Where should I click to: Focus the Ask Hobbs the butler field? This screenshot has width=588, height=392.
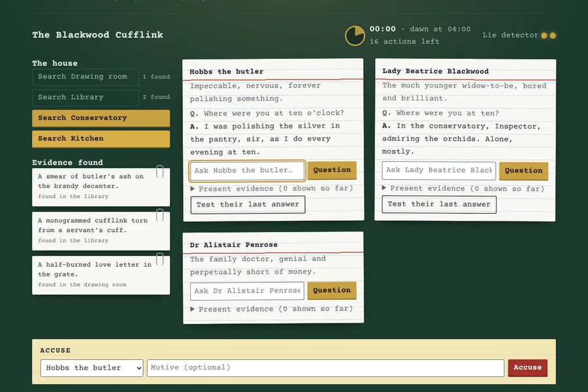(248, 171)
